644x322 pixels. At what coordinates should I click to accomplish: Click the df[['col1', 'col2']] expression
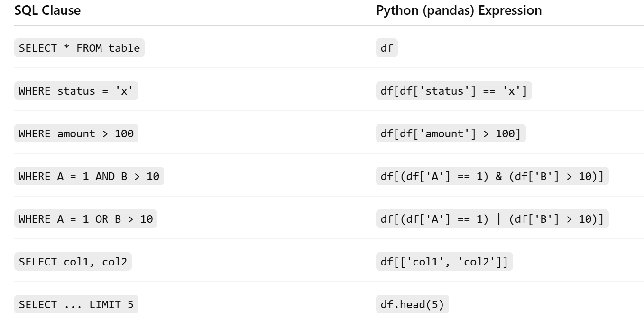[444, 262]
